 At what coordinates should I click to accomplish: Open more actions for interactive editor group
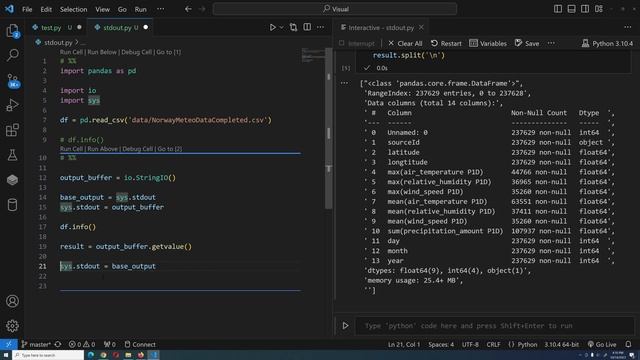tap(627, 27)
